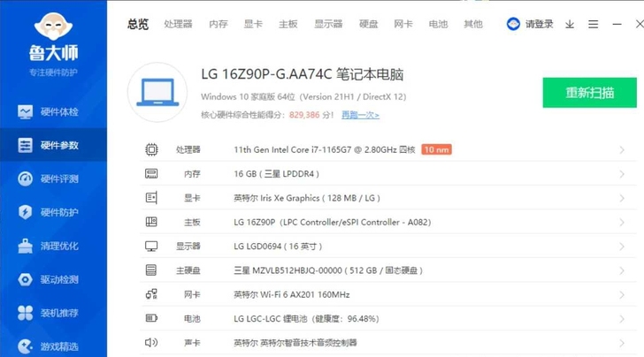Image resolution: width=644 pixels, height=357 pixels.
Task: Click score value 829,386
Action: (304, 115)
